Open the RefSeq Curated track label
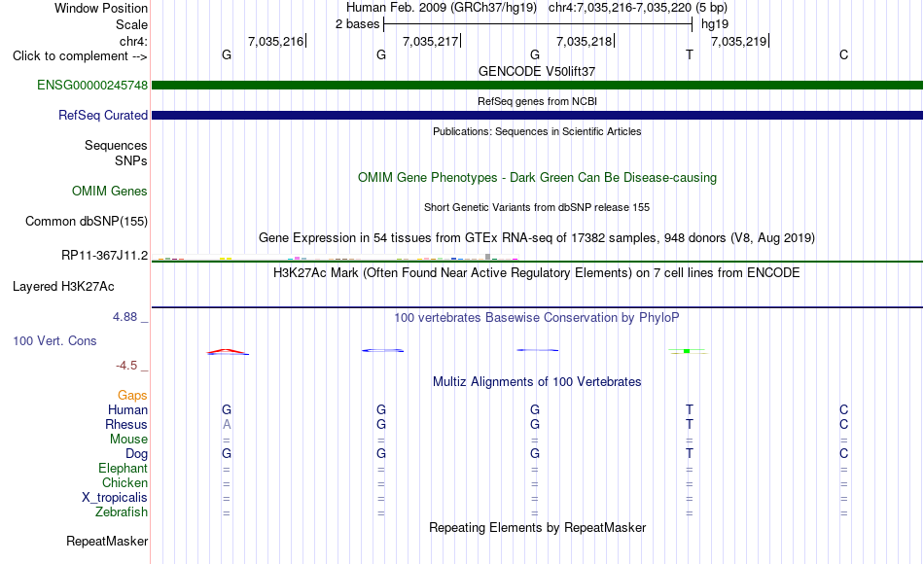This screenshot has height=564, width=924. (102, 115)
